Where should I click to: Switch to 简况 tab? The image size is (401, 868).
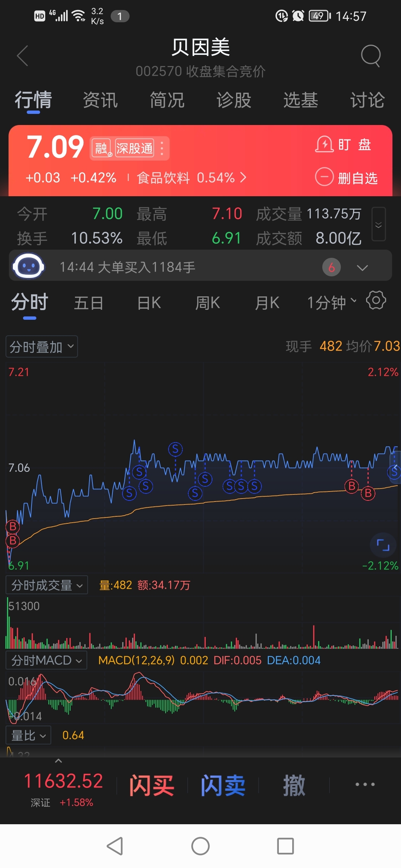167,100
